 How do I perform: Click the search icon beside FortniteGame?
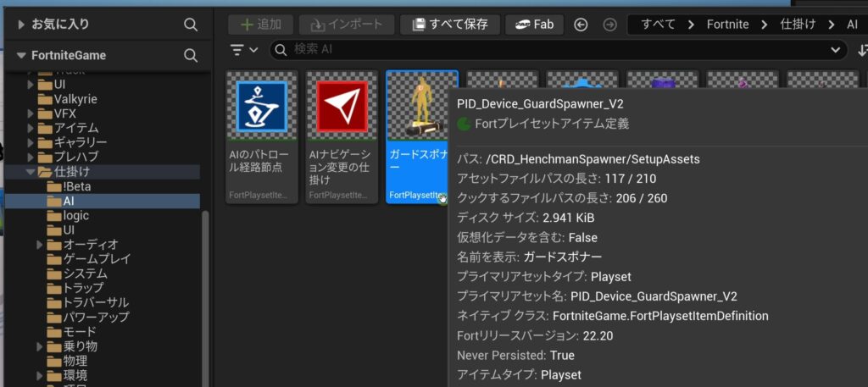[x=191, y=56]
